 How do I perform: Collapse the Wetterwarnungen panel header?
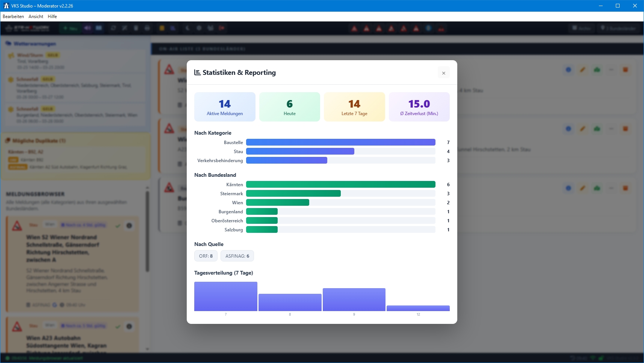pos(35,44)
